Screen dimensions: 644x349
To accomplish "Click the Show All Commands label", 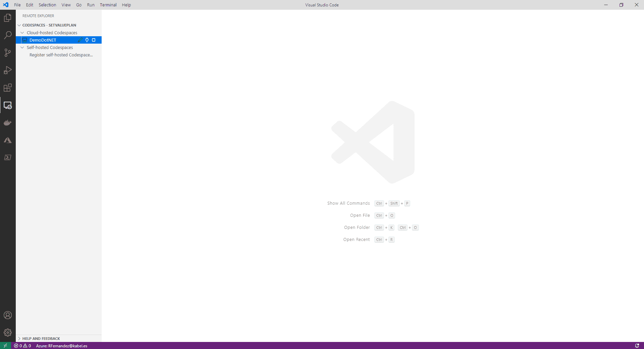I will pos(348,203).
